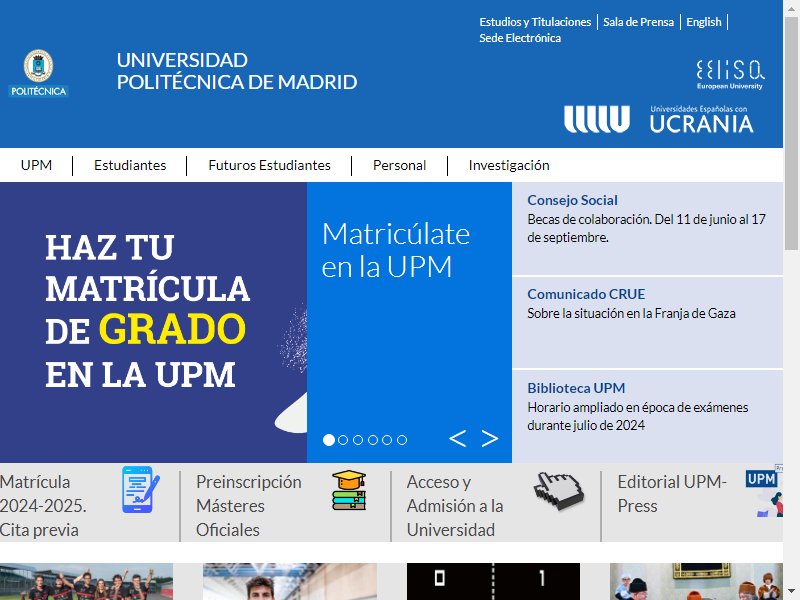Viewport: 800px width, 600px height.
Task: Click the graduation cap books icon
Action: pyautogui.click(x=349, y=490)
